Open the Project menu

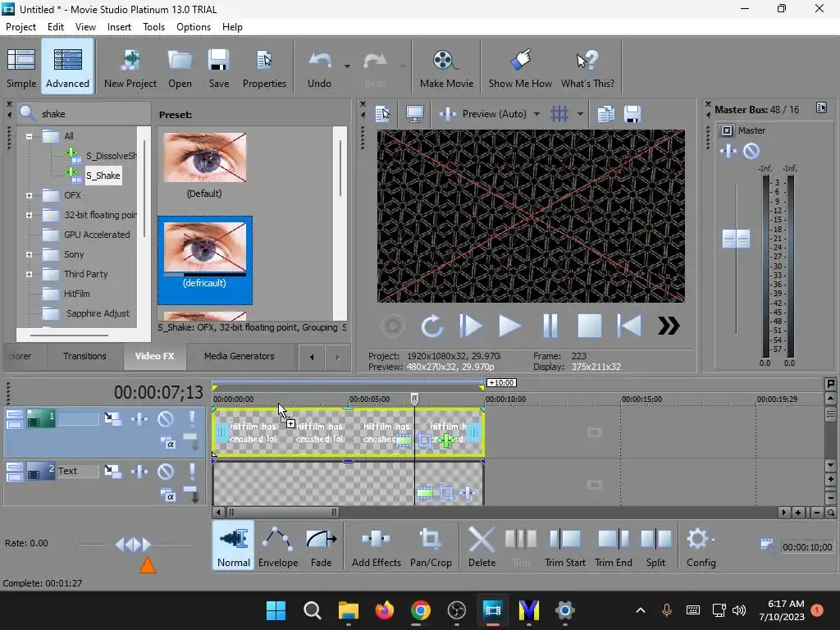click(21, 27)
